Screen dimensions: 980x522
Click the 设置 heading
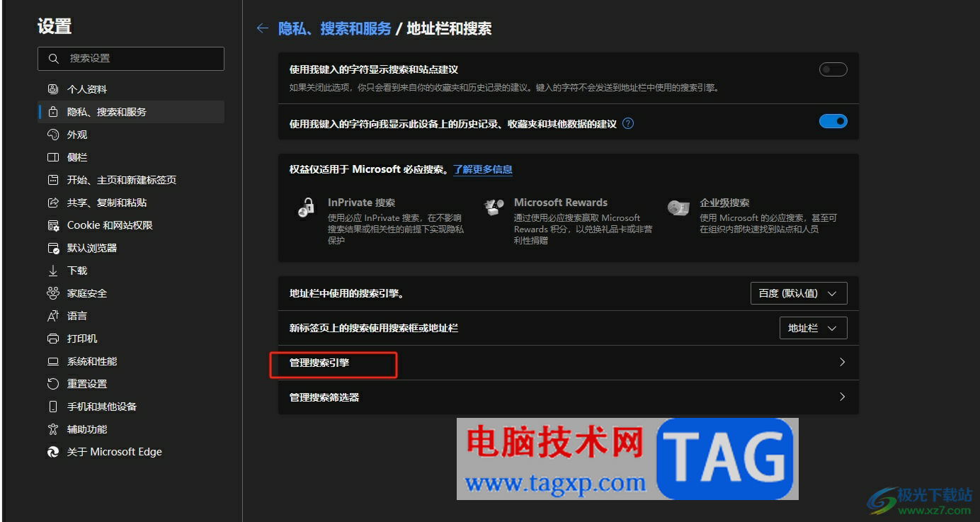[x=55, y=26]
